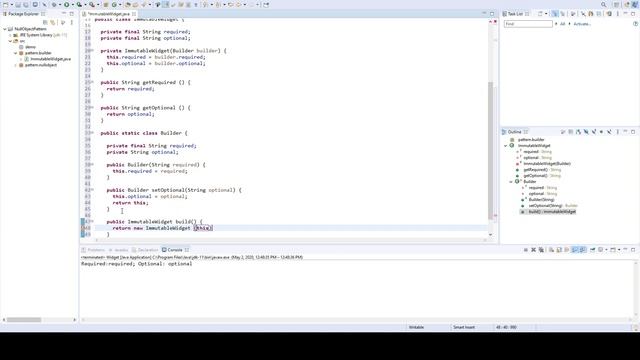This screenshot has width=640, height=360.
Task: Click the Coverage launch icon
Action: coord(79,4)
